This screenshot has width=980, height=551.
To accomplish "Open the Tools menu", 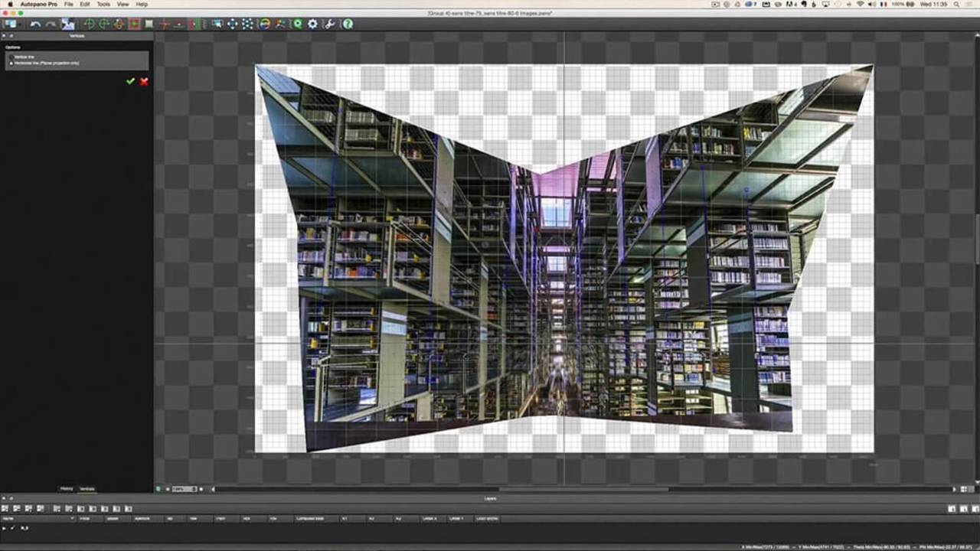I will [103, 5].
